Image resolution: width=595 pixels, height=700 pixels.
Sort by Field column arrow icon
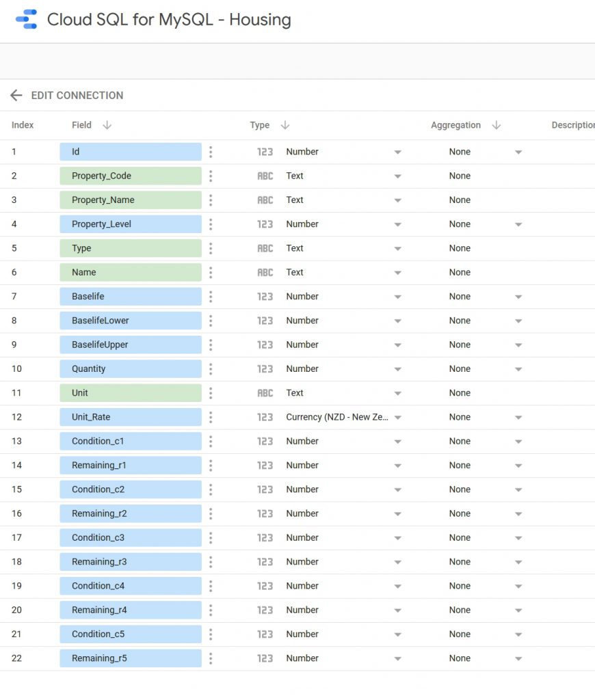107,126
